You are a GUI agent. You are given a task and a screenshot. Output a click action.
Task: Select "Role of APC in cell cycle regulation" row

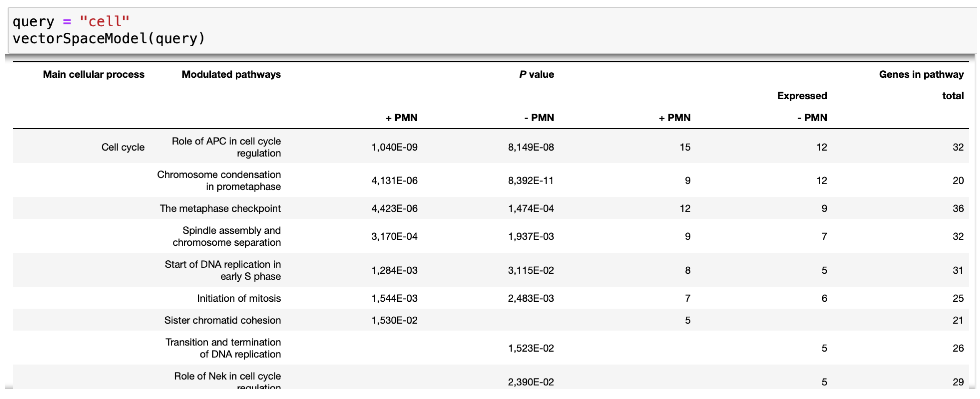click(226, 148)
